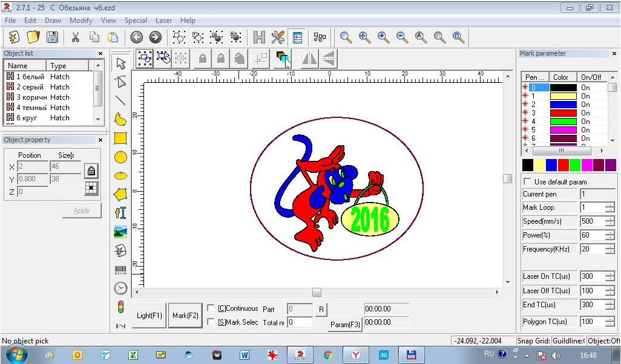Increase the Speed(mm/s) spinner value
The width and height of the screenshot is (621, 364).
pyautogui.click(x=609, y=218)
